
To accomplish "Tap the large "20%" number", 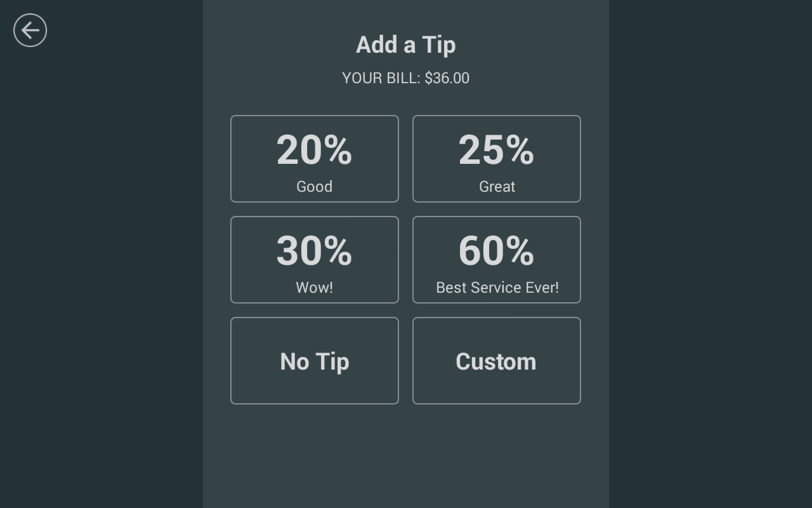I will click(314, 150).
